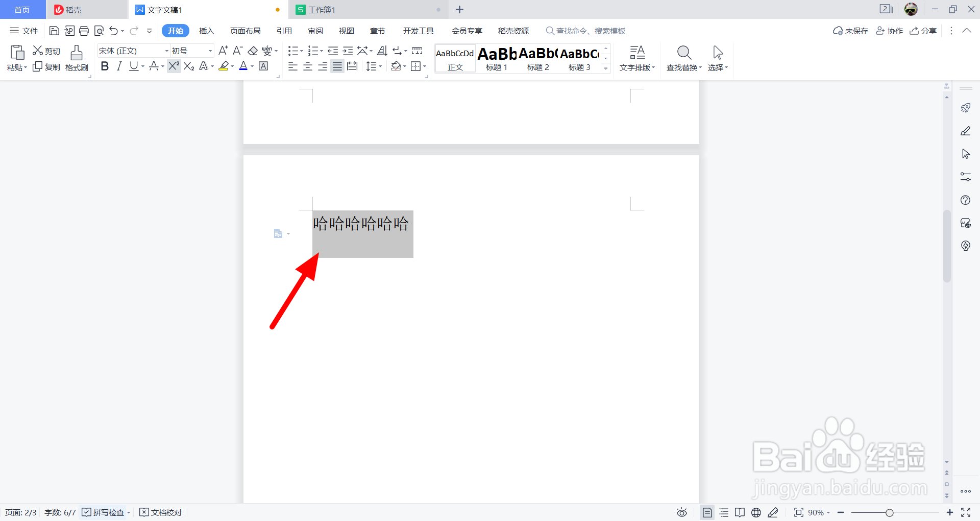Open quick access toolbar customize arrow

149,31
